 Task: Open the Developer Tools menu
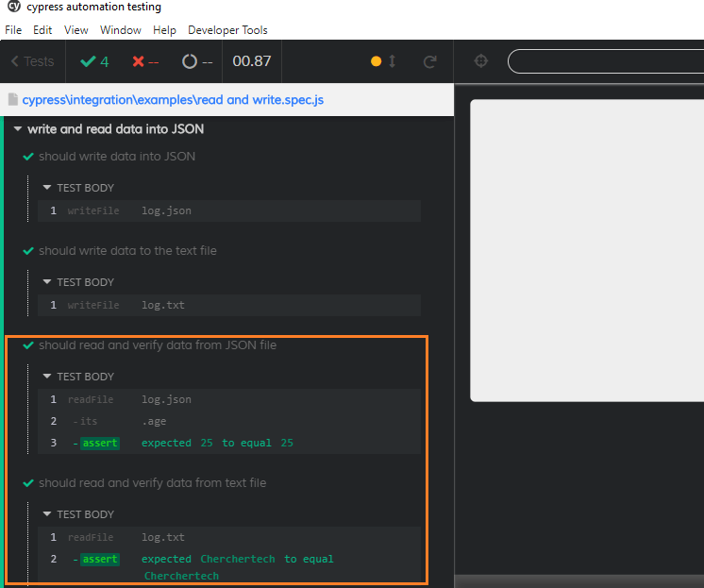pyautogui.click(x=227, y=30)
